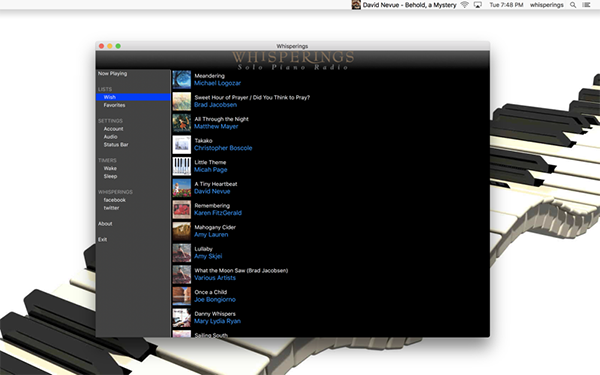Click the Takako album cover

[181, 145]
